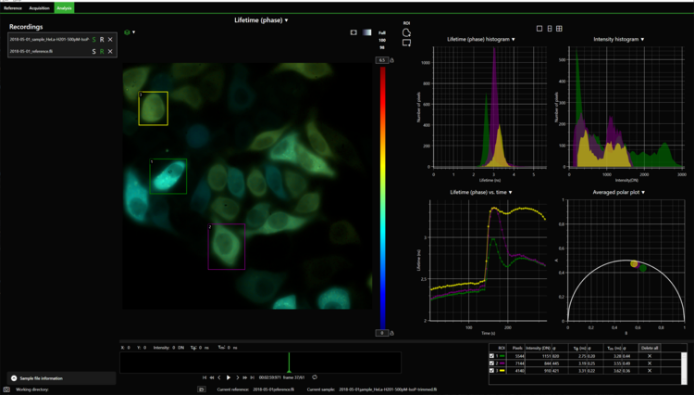Select the reference.fli recording row
694x395 pixels.
pos(62,51)
